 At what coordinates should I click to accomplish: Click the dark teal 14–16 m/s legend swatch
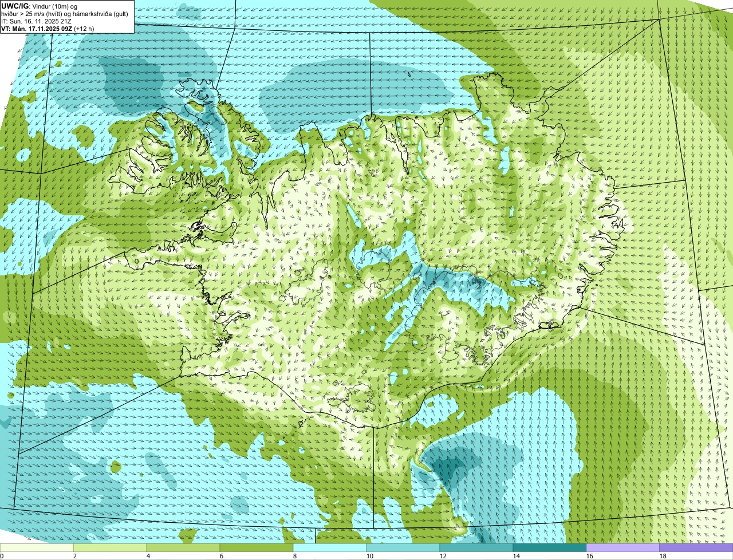(550, 548)
